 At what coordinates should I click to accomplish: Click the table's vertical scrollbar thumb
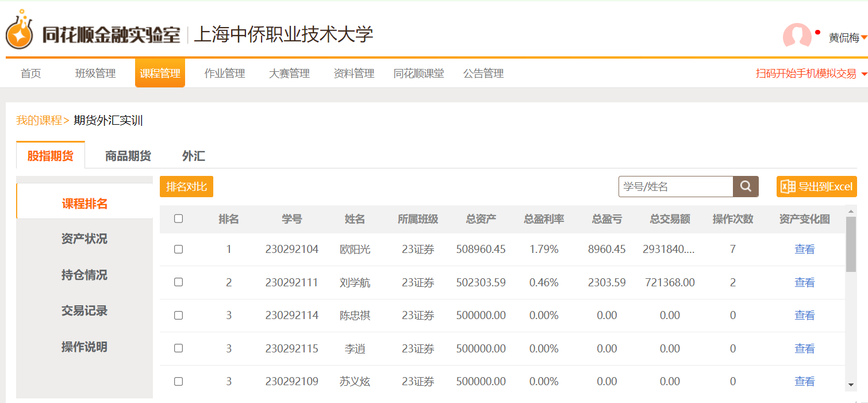coord(851,244)
